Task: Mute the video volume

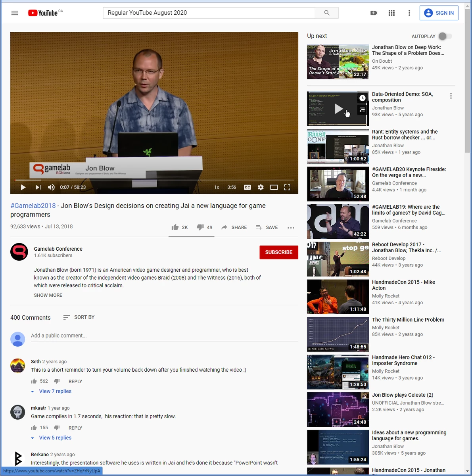Action: coord(51,187)
